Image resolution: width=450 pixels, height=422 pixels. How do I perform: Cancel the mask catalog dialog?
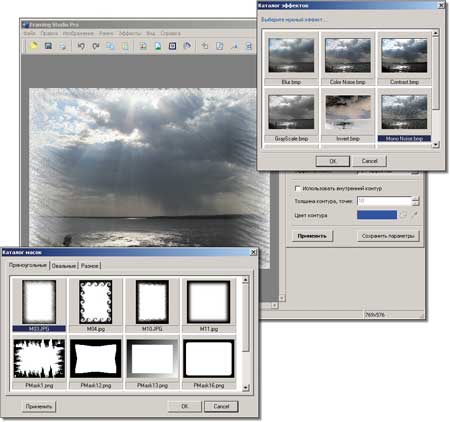point(221,406)
